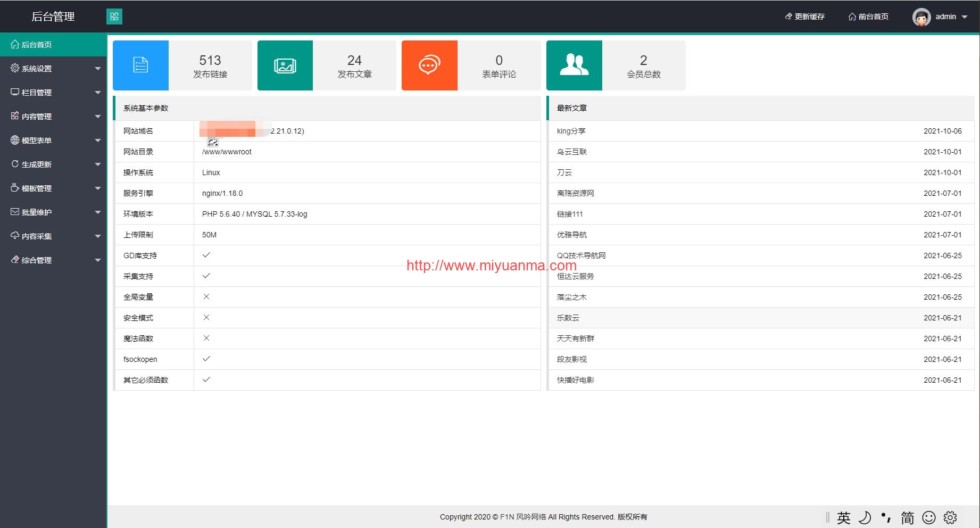The image size is (980, 528).
Task: Click the moon icon in IME bar
Action: point(865,517)
